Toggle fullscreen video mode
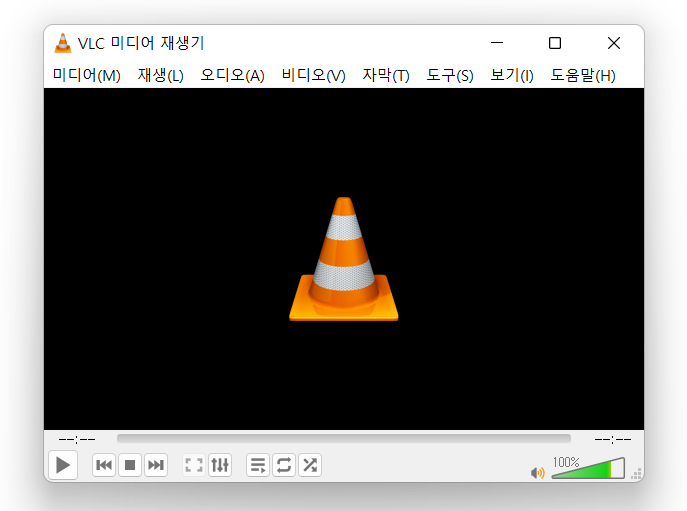Screen dimensions: 687x511 tap(194, 465)
